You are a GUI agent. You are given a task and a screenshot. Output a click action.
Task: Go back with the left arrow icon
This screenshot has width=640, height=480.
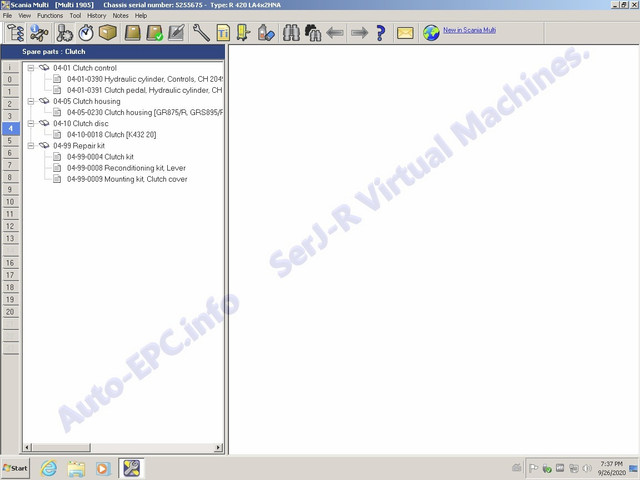pyautogui.click(x=335, y=33)
